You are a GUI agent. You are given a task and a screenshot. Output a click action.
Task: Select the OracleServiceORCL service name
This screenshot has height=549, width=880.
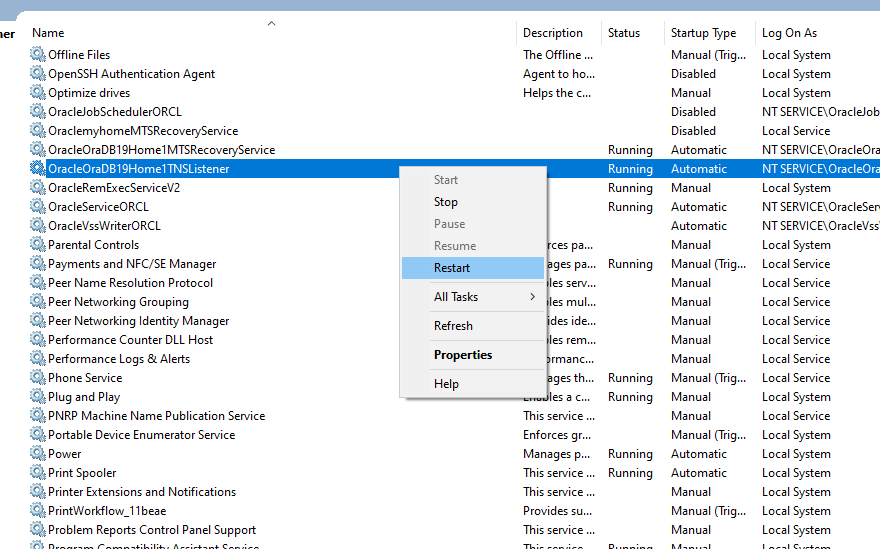pos(98,207)
